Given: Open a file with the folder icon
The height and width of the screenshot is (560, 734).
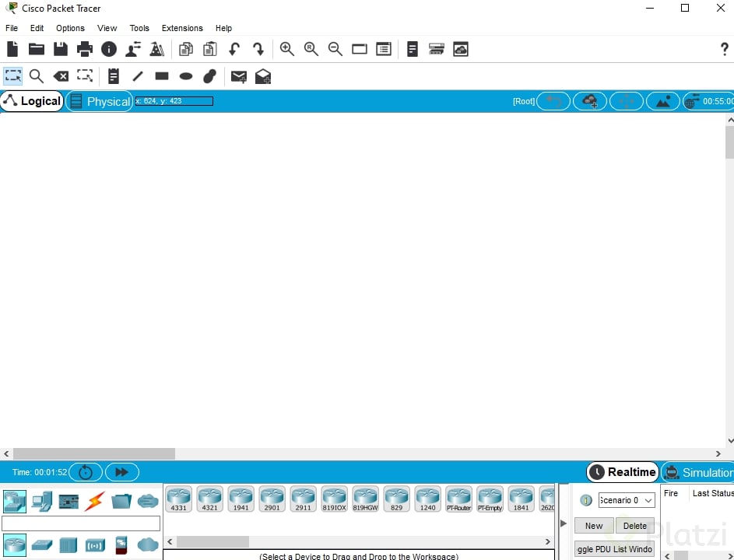Looking at the screenshot, I should pos(37,49).
